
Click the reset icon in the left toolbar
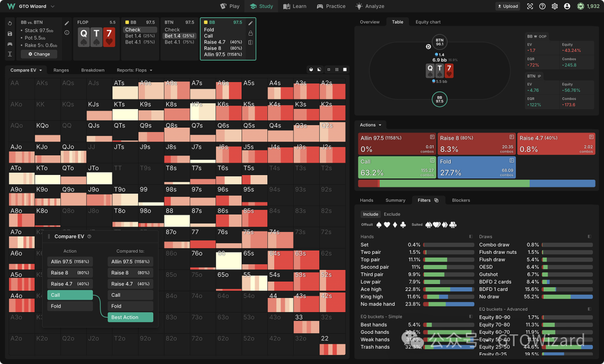[10, 23]
